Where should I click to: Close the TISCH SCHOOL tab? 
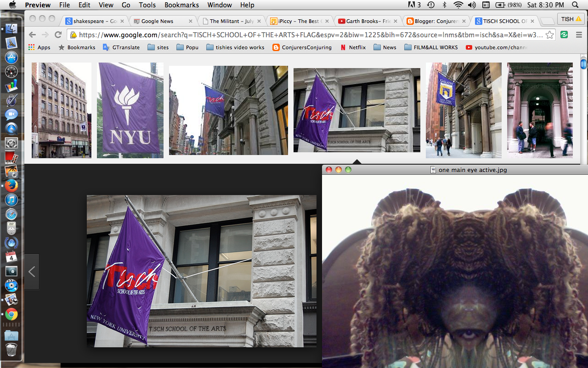[x=532, y=21]
